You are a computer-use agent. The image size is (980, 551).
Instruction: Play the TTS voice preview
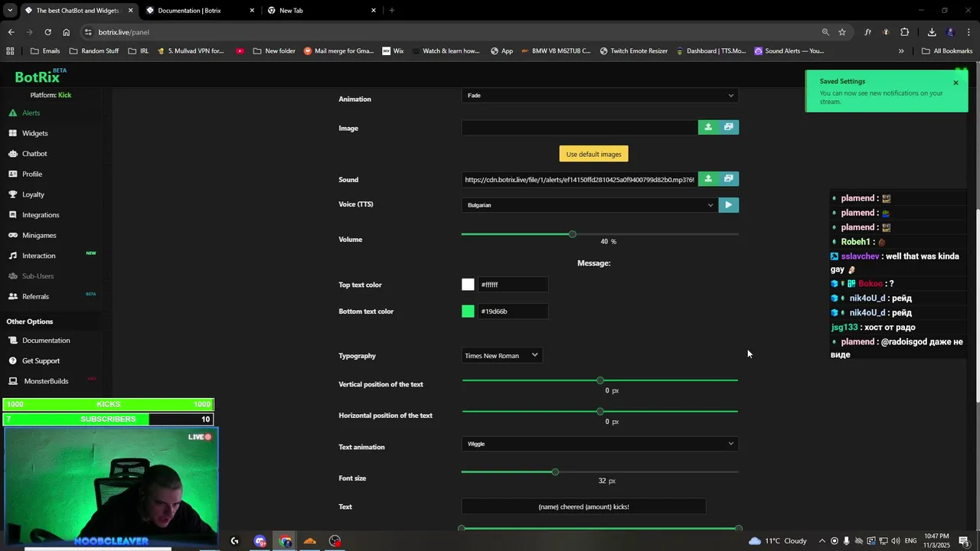728,205
